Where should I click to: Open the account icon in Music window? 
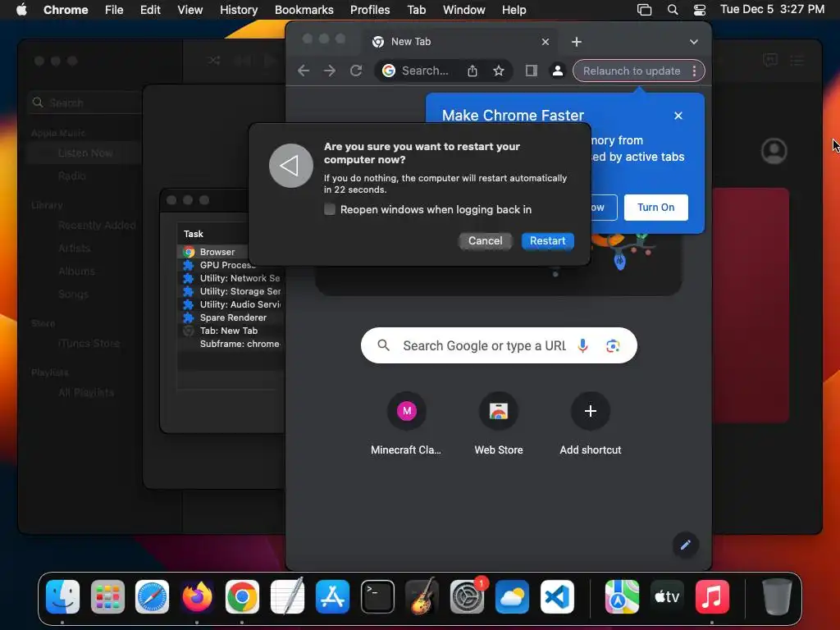point(774,151)
